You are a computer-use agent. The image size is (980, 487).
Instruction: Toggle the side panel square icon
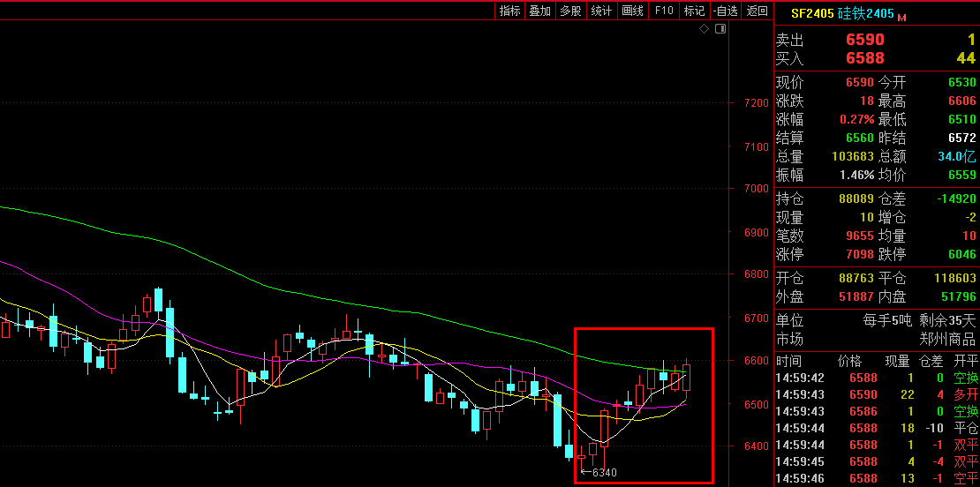point(720,29)
